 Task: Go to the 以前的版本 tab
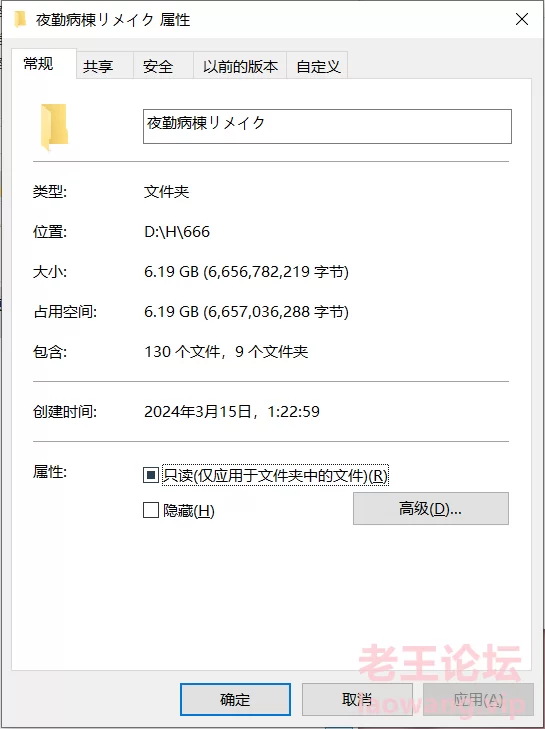click(x=240, y=66)
